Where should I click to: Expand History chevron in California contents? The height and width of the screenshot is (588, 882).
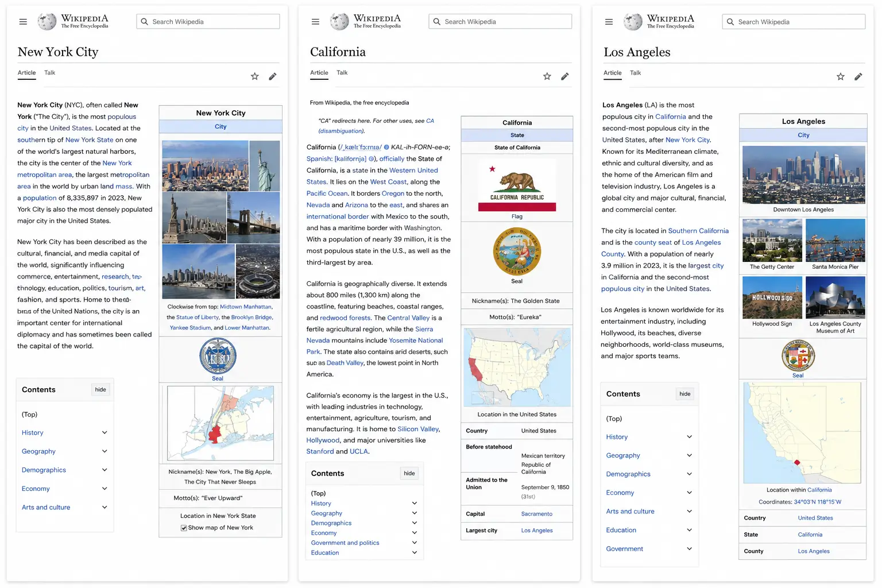point(415,504)
